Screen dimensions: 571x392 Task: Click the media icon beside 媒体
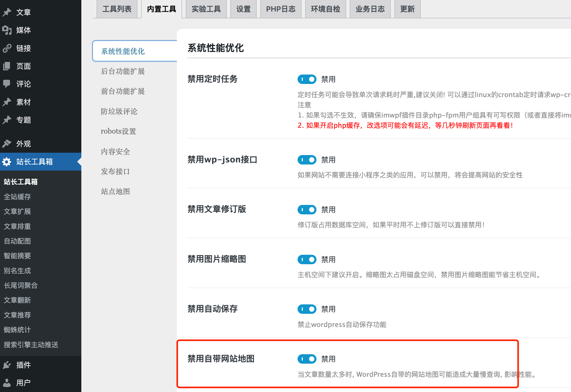[7, 30]
